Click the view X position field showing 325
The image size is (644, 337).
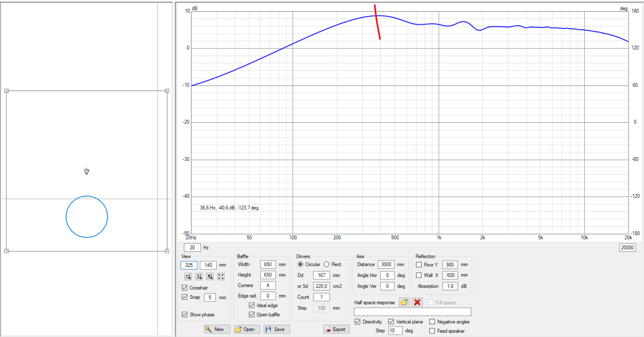pyautogui.click(x=189, y=265)
